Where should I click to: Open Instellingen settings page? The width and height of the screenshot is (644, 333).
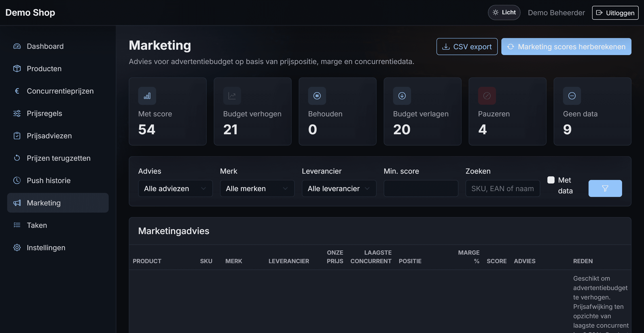click(x=58, y=248)
